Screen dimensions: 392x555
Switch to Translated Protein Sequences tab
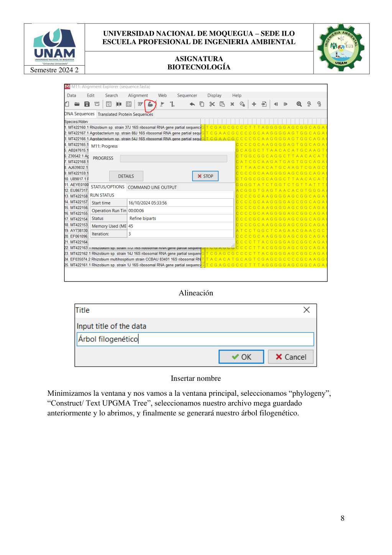[x=125, y=114]
